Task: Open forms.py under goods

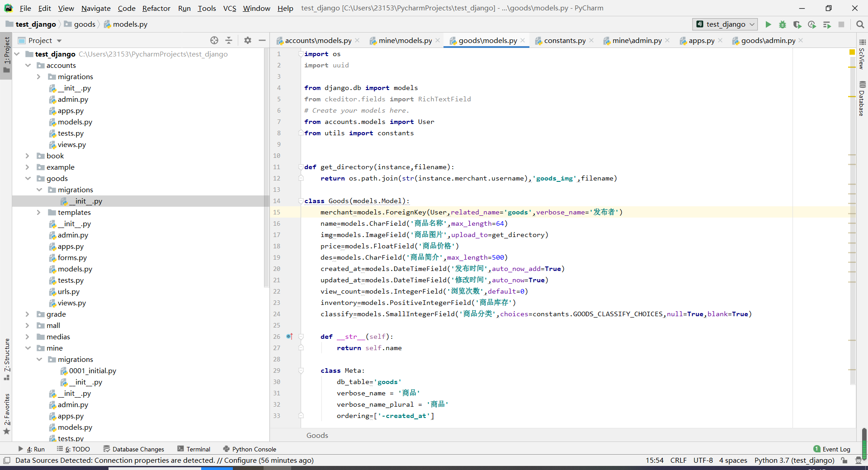Action: pos(72,257)
